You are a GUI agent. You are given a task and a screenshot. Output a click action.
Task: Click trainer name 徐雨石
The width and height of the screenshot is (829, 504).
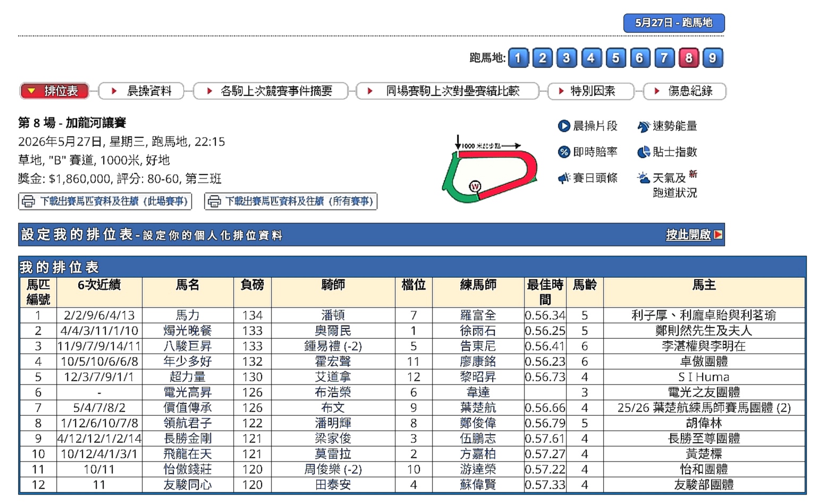tap(478, 331)
